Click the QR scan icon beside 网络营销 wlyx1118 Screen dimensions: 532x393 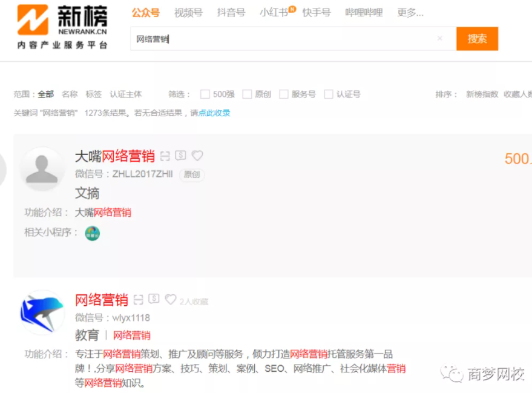click(138, 299)
